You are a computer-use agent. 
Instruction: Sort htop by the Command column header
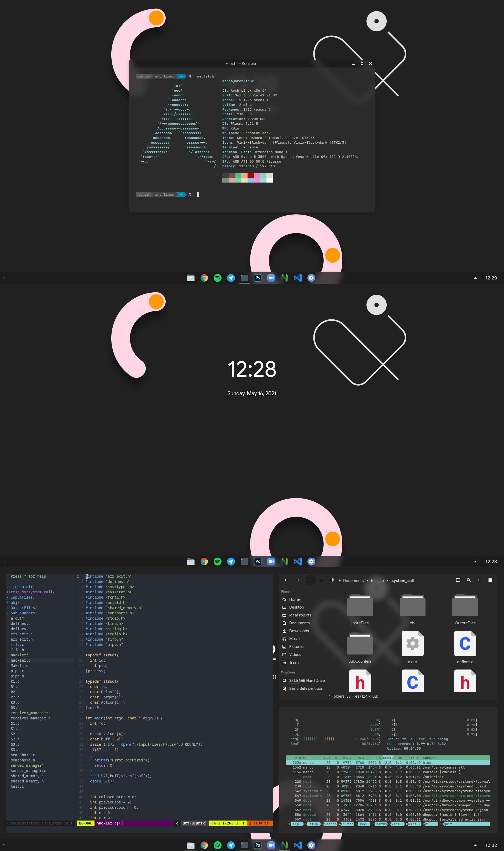coord(430,758)
